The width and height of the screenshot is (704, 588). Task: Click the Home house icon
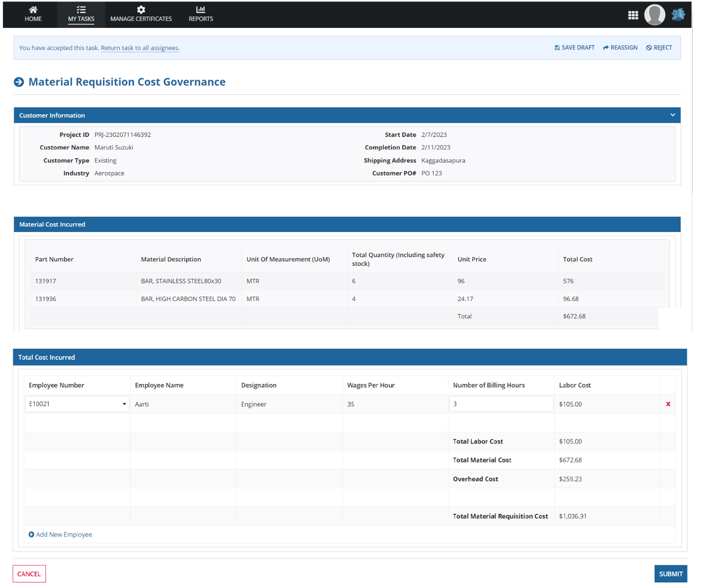(x=33, y=9)
